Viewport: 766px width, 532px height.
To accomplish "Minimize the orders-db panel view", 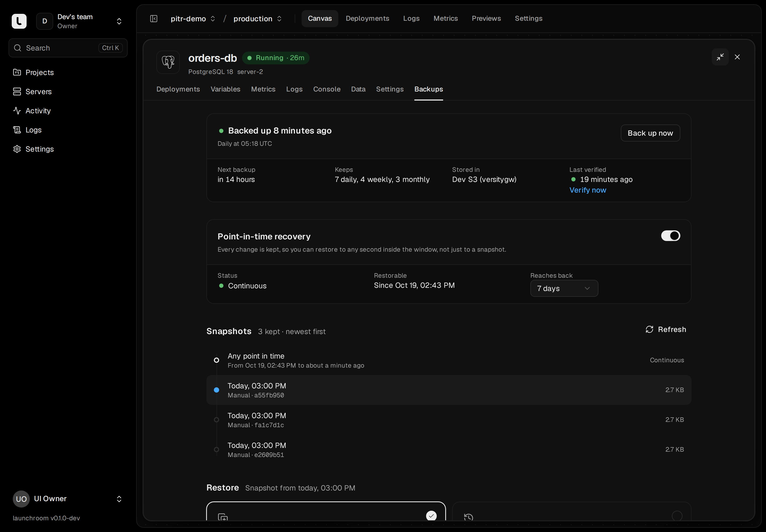I will point(720,57).
